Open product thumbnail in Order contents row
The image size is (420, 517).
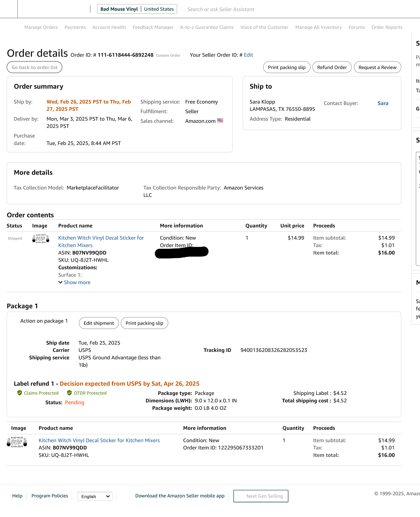(41, 239)
